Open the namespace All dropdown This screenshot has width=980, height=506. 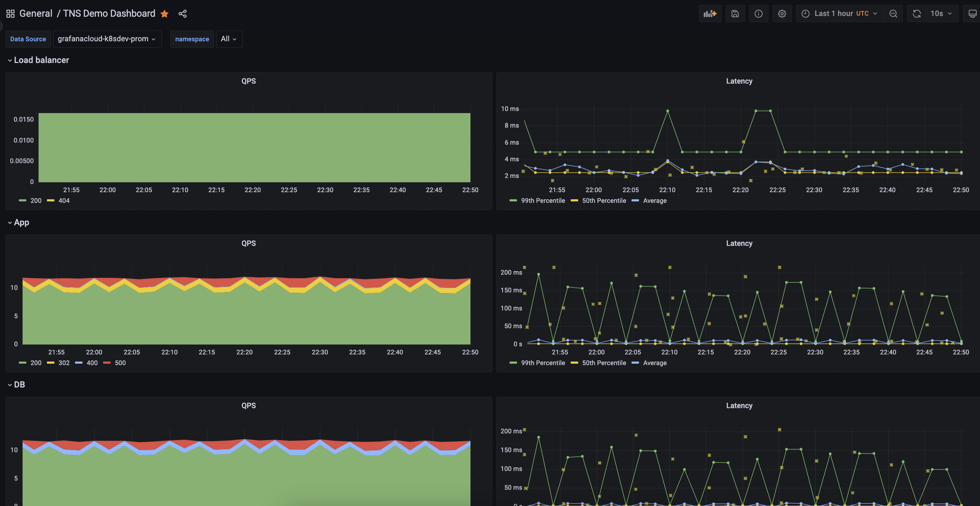pos(229,39)
